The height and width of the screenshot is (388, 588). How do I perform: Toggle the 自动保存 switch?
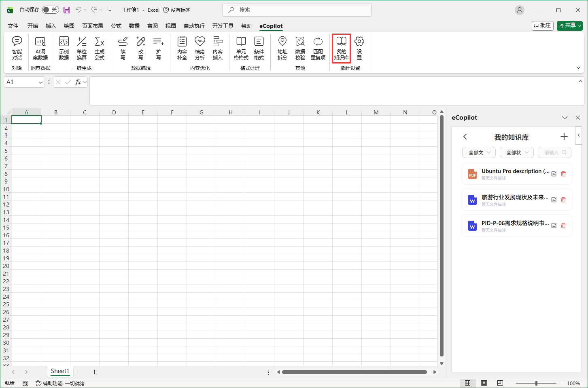(x=50, y=10)
